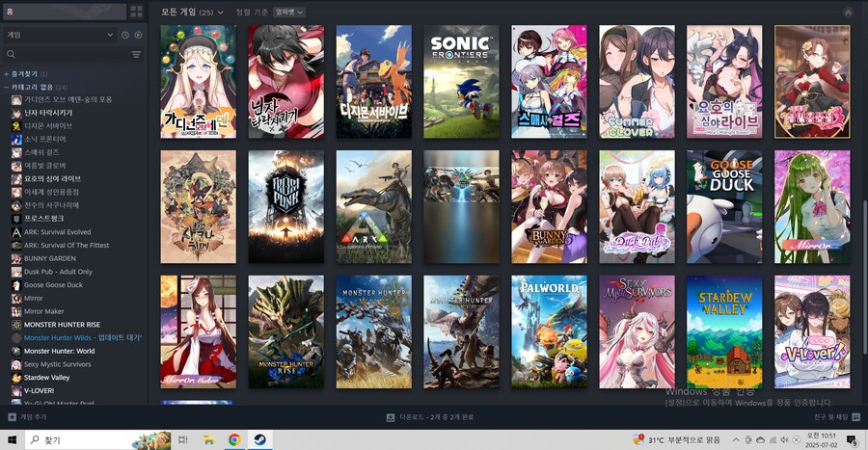Click volume speaker tray icon
This screenshot has width=868, height=450.
click(784, 440)
